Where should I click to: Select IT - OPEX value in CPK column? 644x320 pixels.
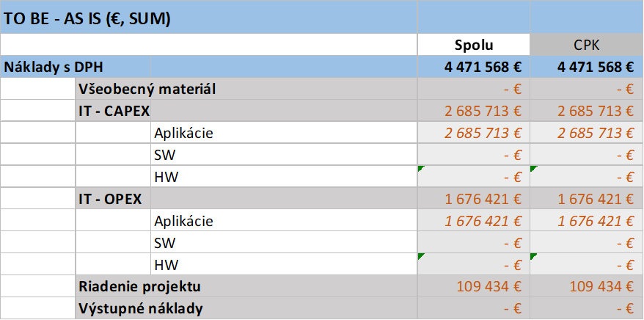click(596, 199)
